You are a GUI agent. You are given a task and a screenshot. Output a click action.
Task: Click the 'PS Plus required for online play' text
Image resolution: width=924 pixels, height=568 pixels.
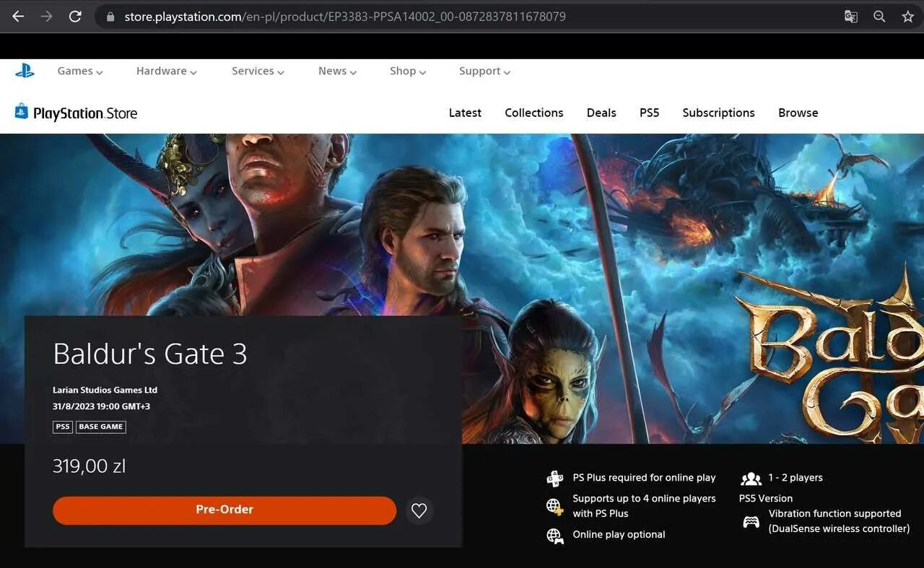tap(644, 478)
